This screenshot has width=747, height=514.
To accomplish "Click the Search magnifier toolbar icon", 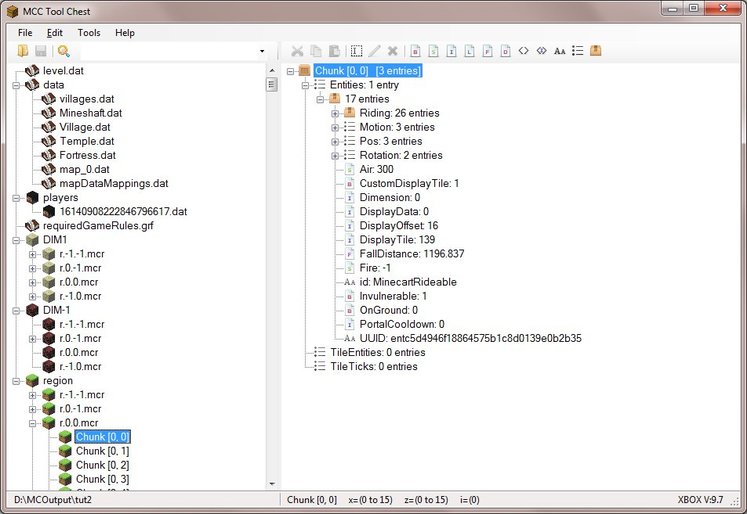I will [x=63, y=50].
